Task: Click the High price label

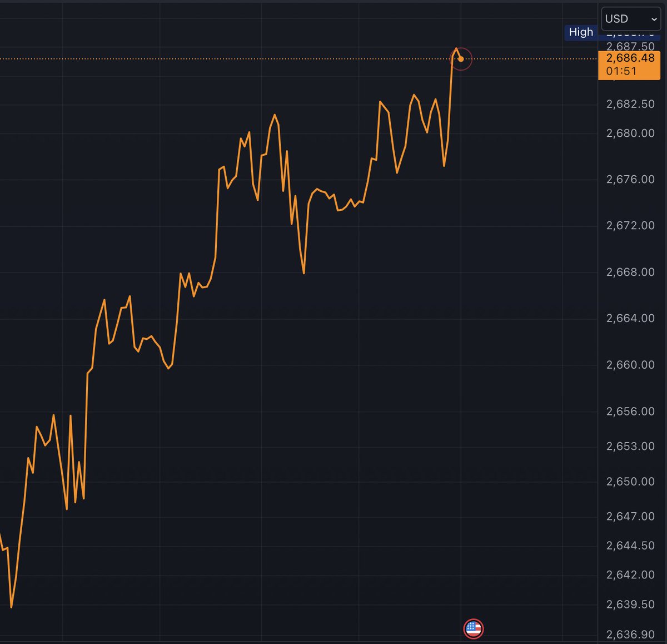Action: 581,32
